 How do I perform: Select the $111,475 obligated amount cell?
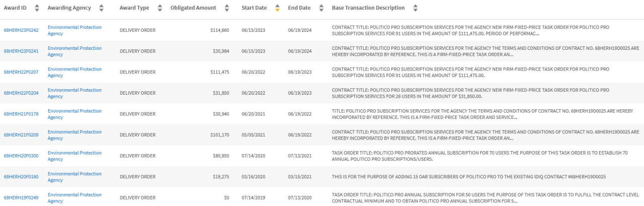pos(220,72)
